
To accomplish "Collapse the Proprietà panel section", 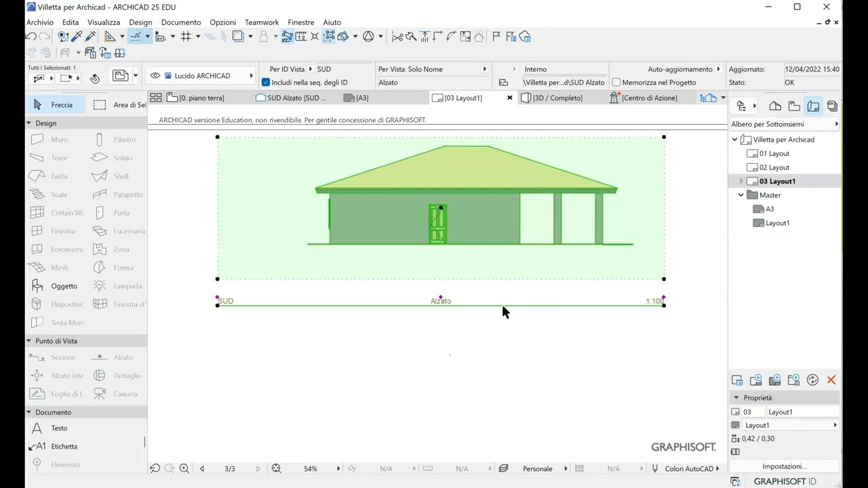I will (x=736, y=398).
